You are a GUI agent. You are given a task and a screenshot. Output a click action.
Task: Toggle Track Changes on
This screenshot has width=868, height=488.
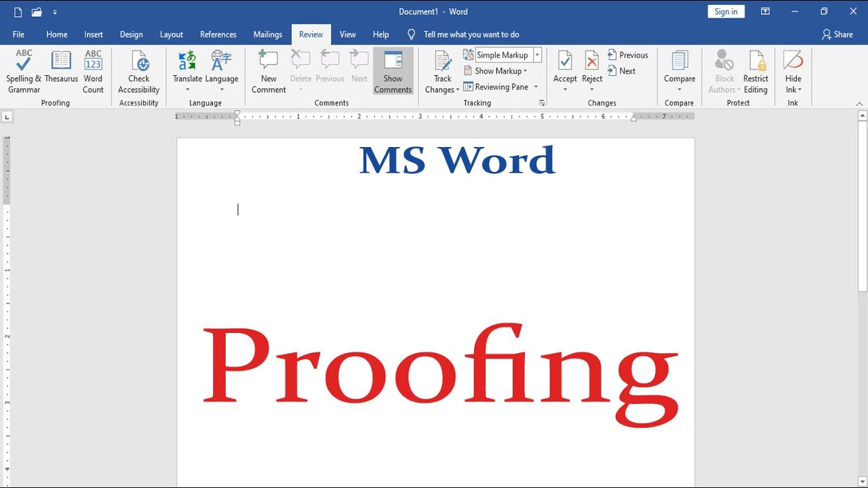point(443,66)
